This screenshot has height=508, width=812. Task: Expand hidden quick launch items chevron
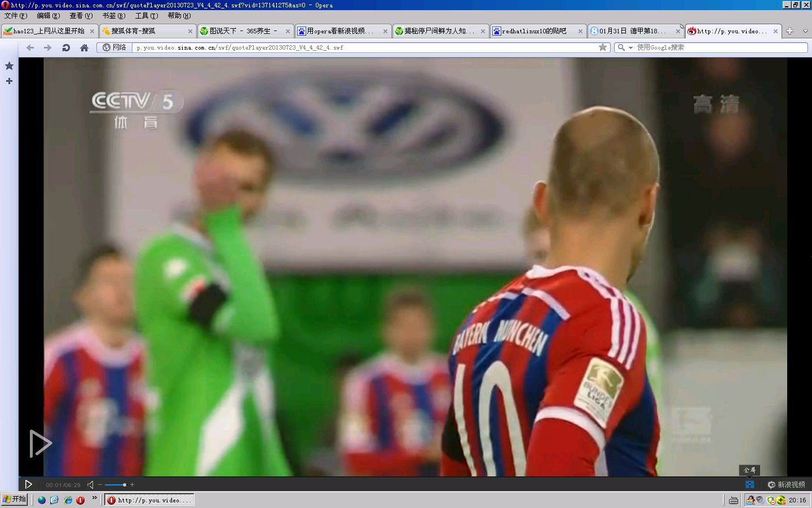(94, 498)
